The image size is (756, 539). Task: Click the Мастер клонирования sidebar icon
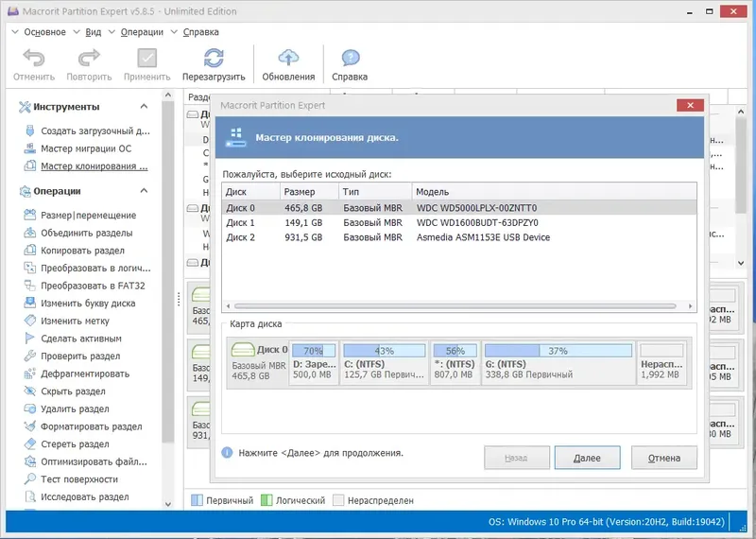30,165
